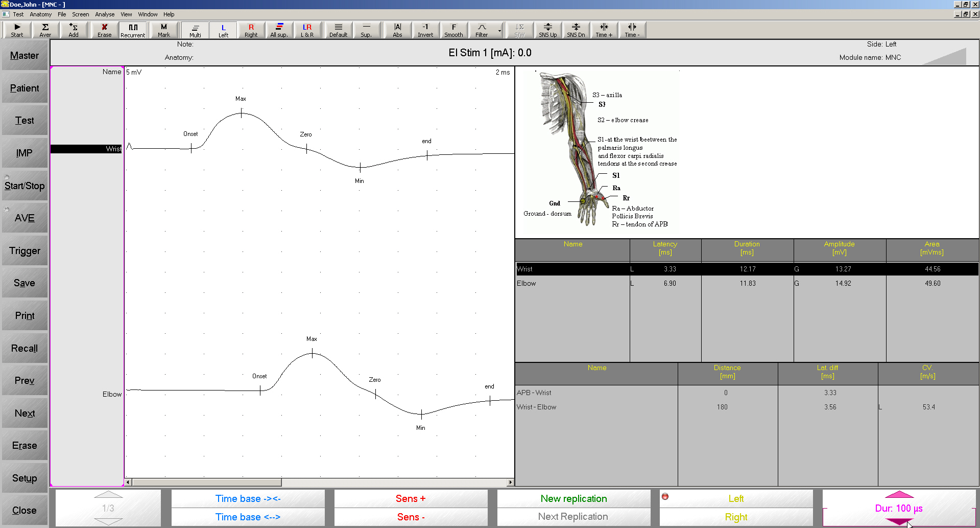Screen dimensions: 980x528
Task: Click the Invert trace toolbar icon
Action: point(425,30)
